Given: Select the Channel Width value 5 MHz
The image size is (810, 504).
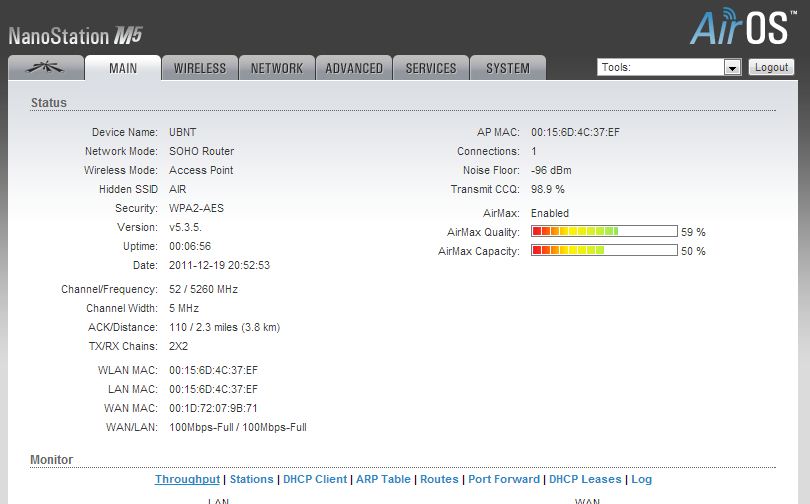Looking at the screenshot, I should (184, 308).
